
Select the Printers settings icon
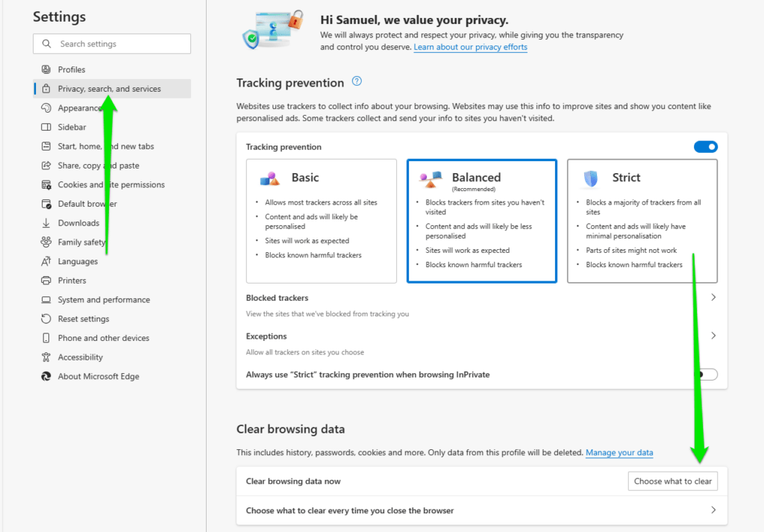click(45, 280)
